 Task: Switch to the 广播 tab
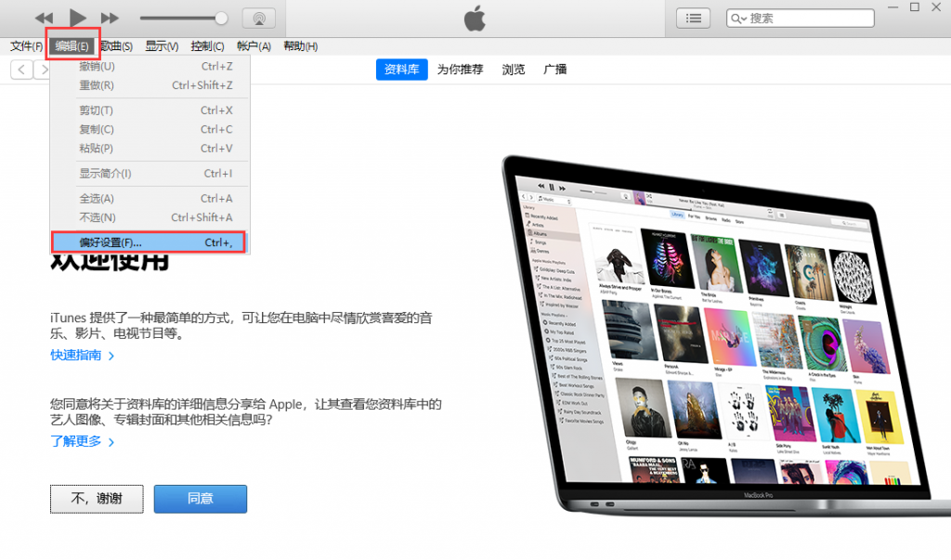point(555,69)
